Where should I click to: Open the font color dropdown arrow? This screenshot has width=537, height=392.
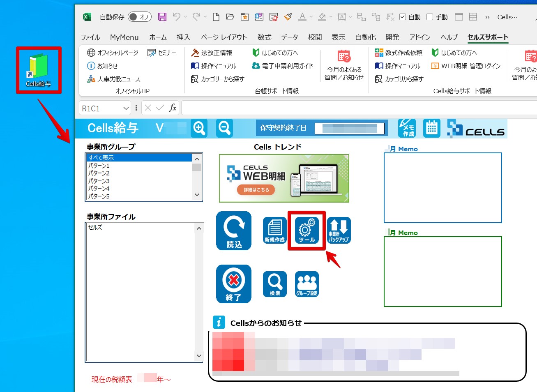[311, 17]
